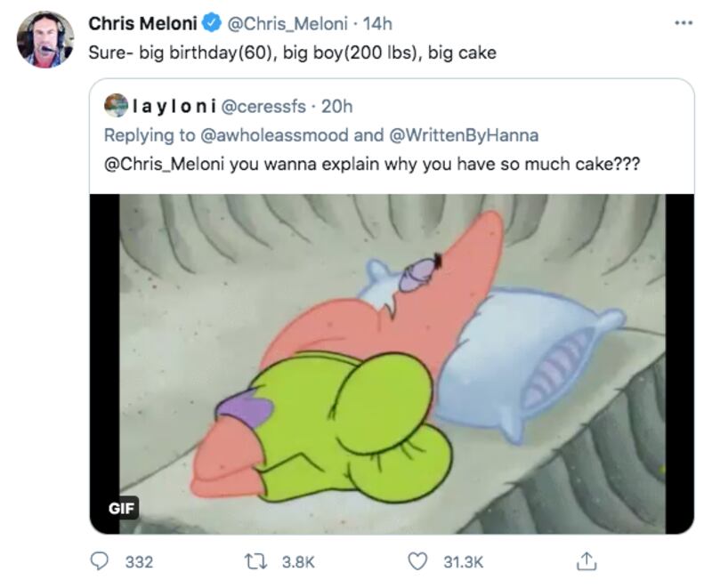This screenshot has width=712, height=588.
Task: Click the 20h quoted tweet timestamp
Action: coord(336,107)
